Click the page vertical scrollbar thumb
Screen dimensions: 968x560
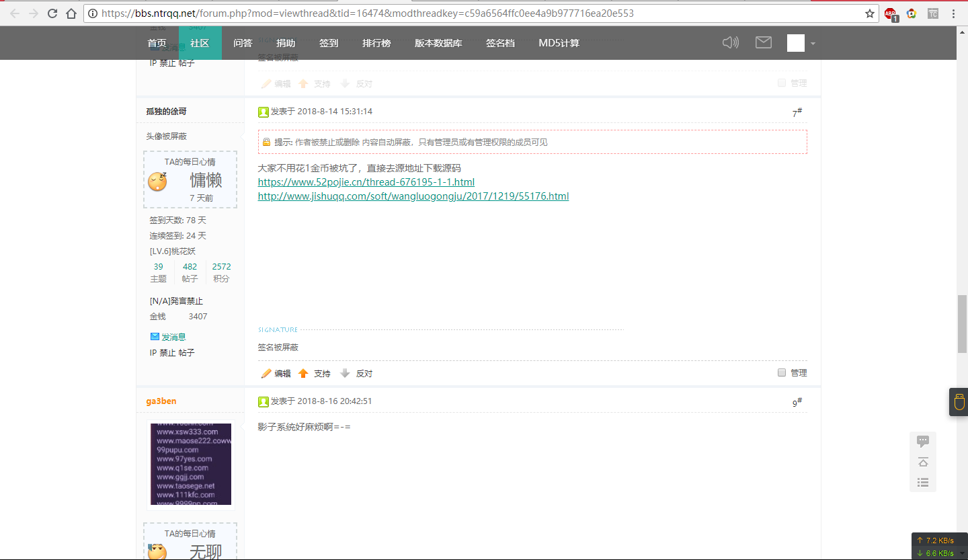[962, 324]
